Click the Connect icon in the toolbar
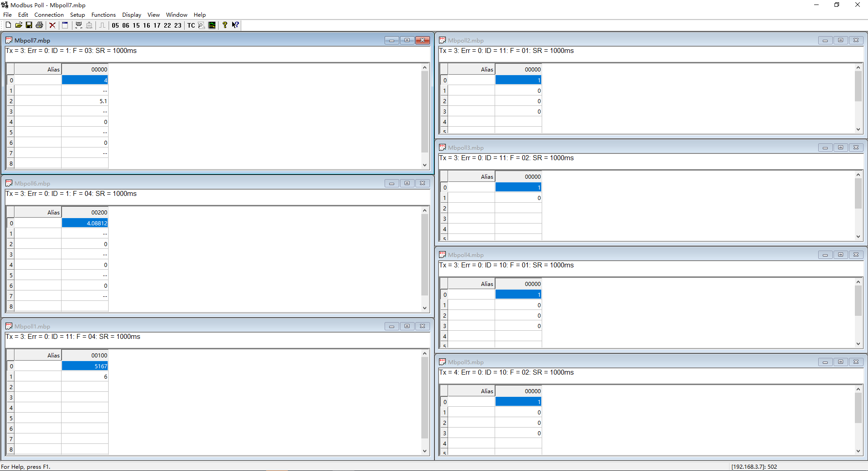Image resolution: width=868 pixels, height=471 pixels. coord(79,25)
